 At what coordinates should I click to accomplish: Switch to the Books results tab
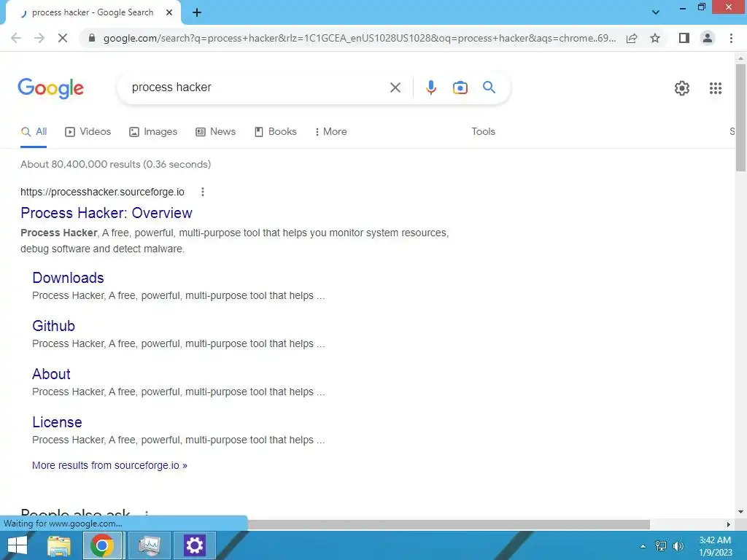[275, 132]
